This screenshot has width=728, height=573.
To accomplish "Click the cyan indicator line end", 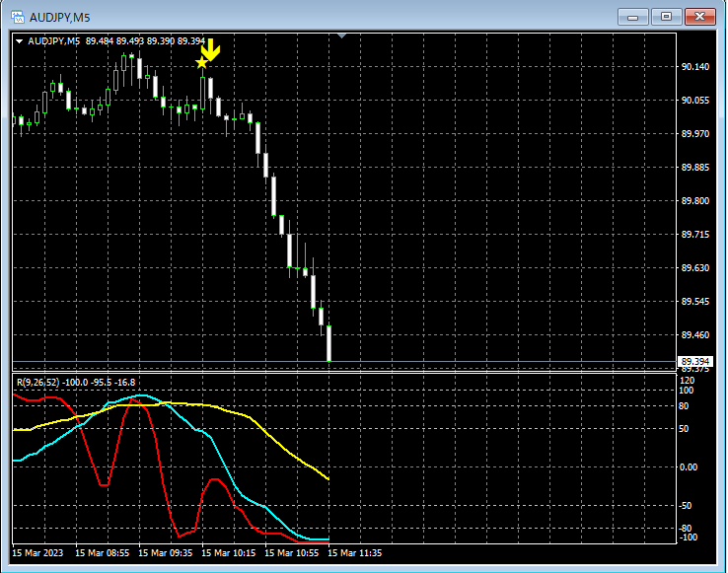I will (328, 539).
